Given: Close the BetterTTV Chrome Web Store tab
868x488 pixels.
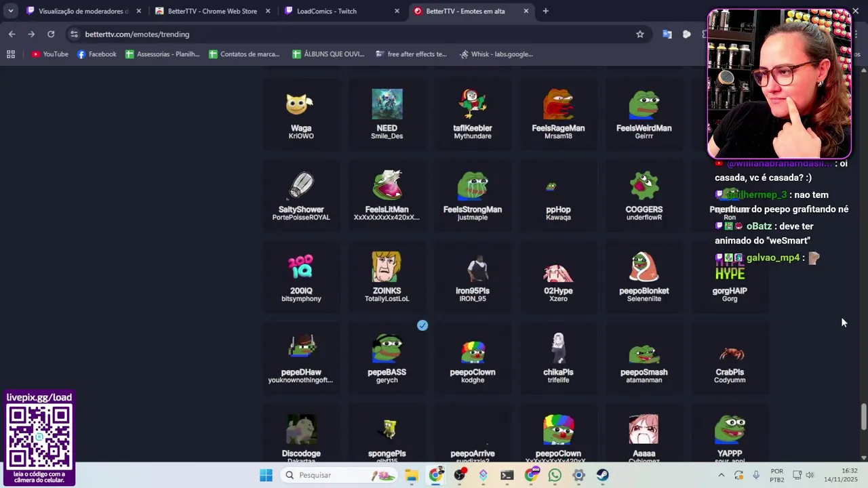Looking at the screenshot, I should [268, 11].
